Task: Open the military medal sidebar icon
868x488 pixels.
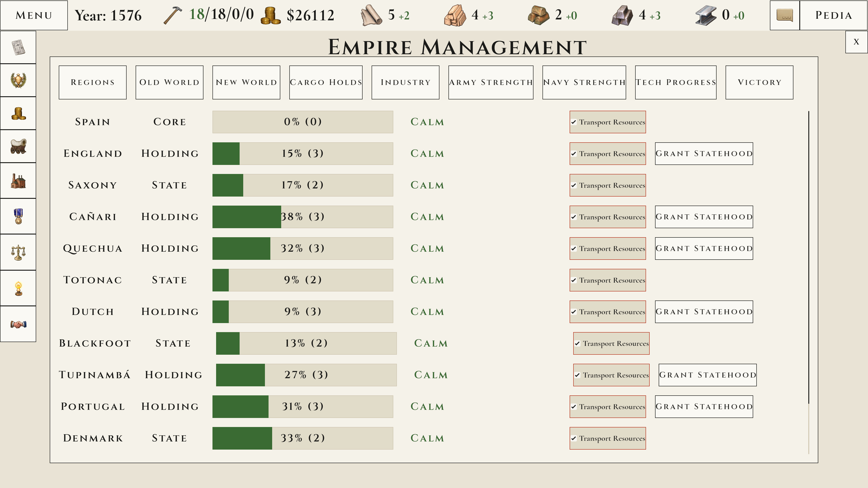Action: 18,216
